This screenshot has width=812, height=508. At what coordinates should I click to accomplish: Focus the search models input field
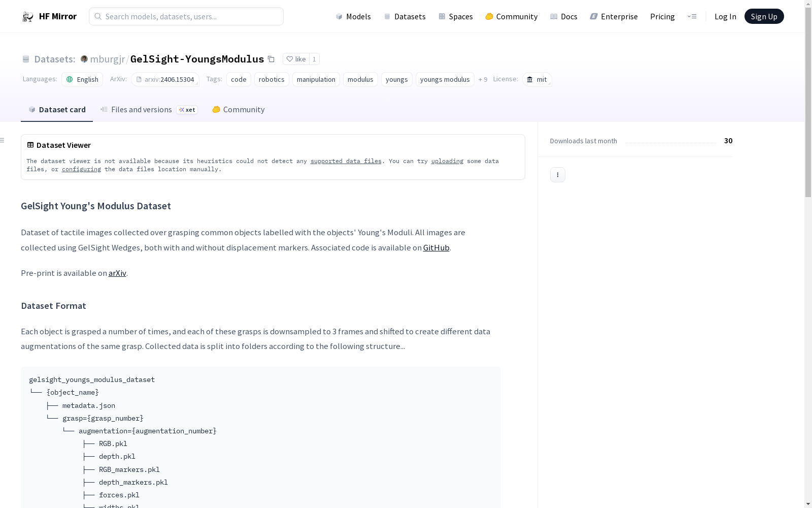click(x=186, y=16)
